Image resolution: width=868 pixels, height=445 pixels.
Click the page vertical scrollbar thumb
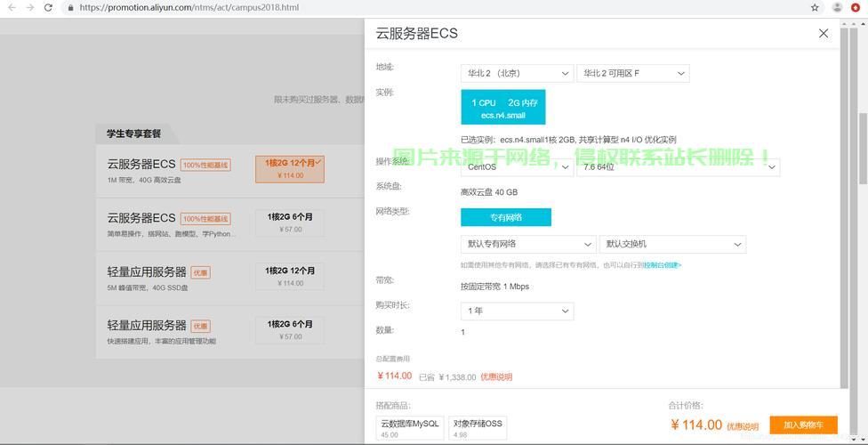pos(863,148)
